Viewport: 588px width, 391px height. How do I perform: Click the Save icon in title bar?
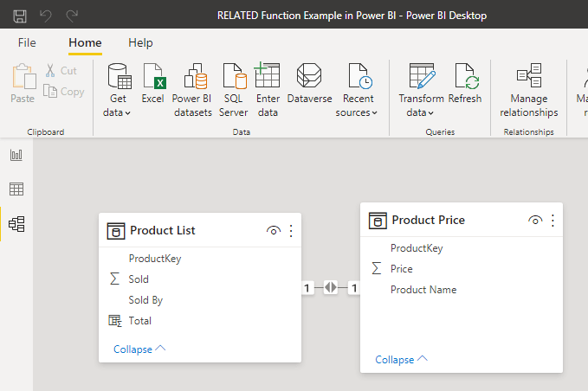20,16
